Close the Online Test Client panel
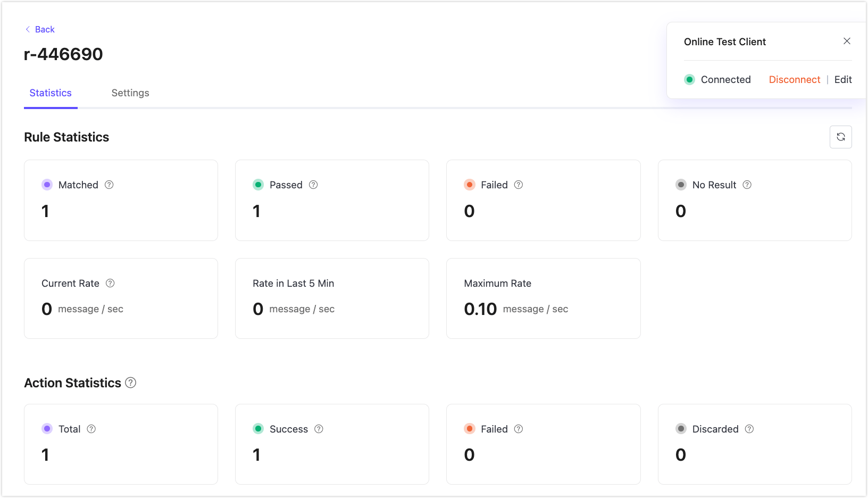868x498 pixels. pos(847,41)
